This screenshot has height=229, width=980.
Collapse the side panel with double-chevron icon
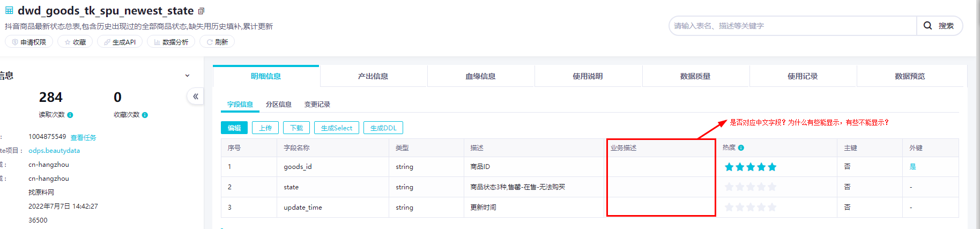pyautogui.click(x=196, y=97)
